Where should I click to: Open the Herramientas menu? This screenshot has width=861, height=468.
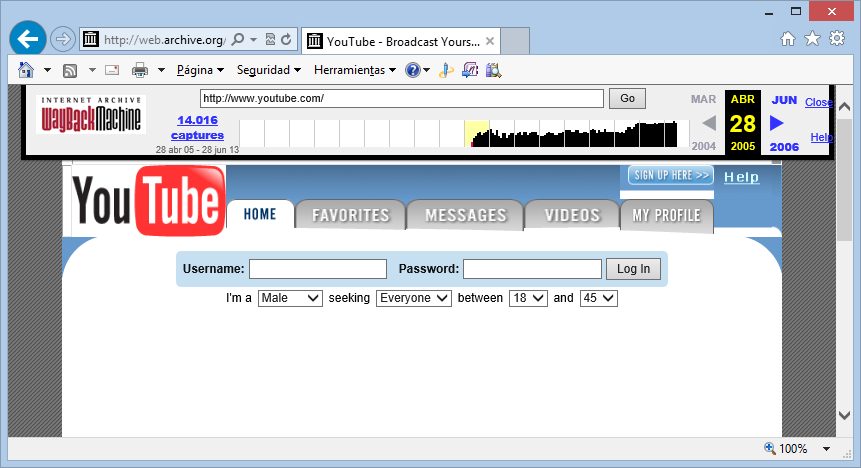click(x=355, y=70)
